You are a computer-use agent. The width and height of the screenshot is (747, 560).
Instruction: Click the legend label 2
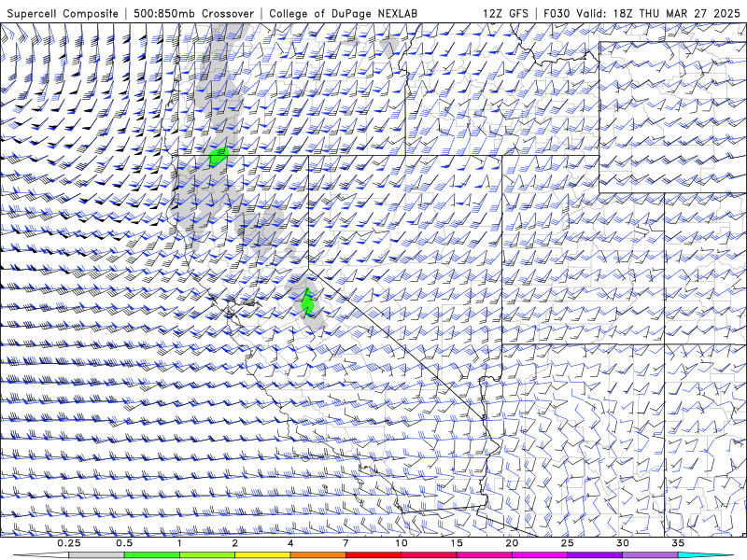235,543
